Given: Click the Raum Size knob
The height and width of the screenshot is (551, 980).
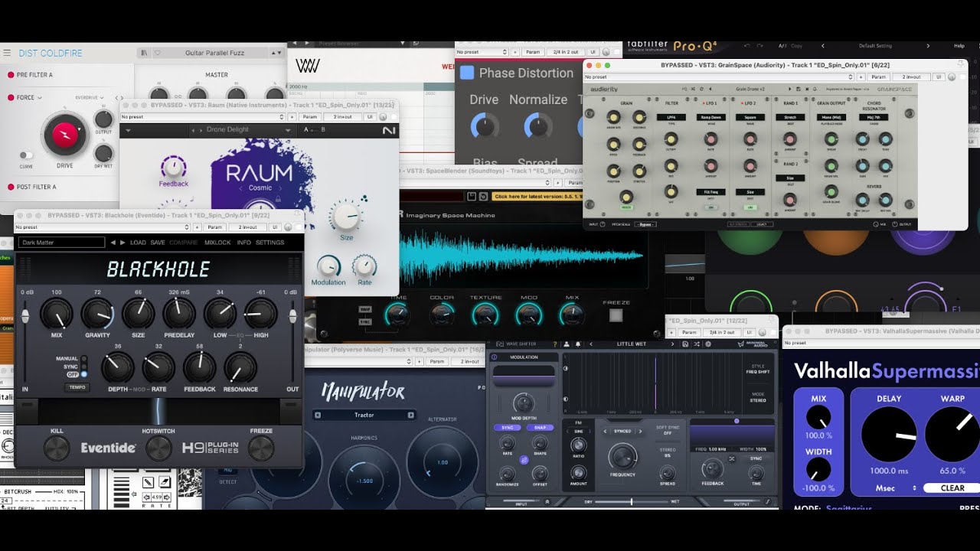Looking at the screenshot, I should pyautogui.click(x=346, y=218).
